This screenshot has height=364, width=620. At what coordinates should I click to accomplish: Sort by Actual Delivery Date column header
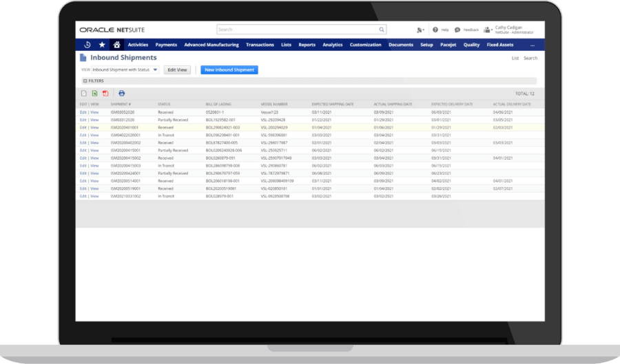[512, 104]
